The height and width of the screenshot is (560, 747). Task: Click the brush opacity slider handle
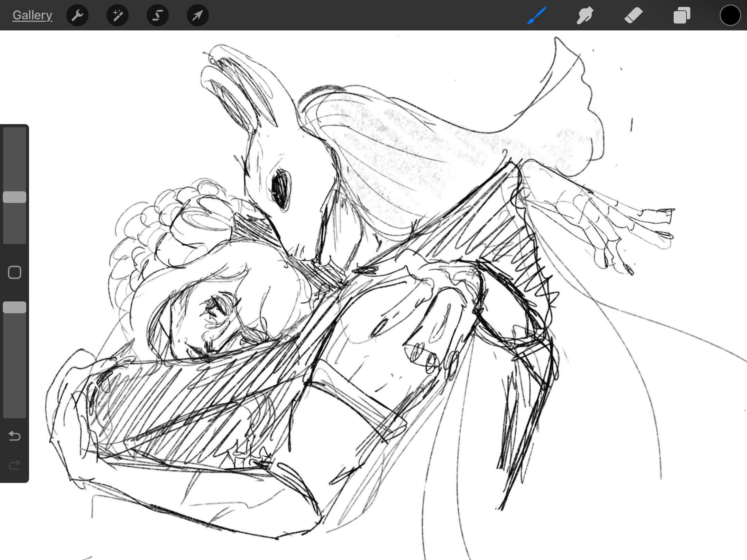pyautogui.click(x=15, y=307)
